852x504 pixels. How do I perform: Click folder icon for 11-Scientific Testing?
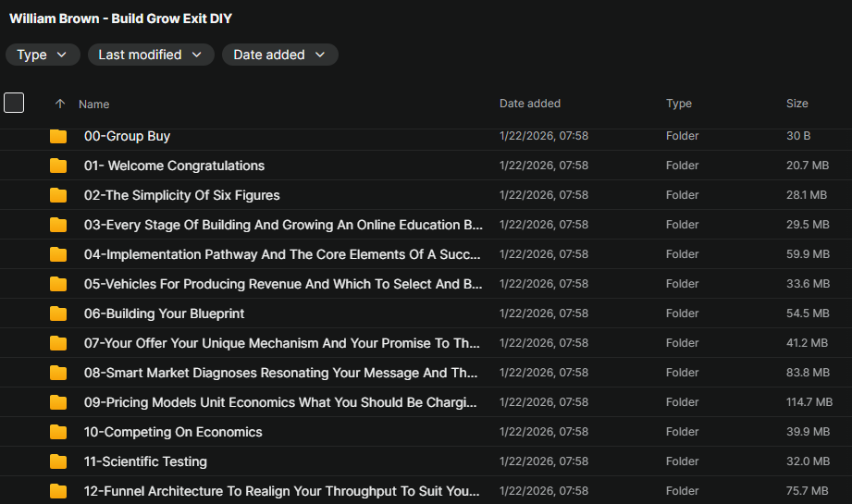coord(58,462)
